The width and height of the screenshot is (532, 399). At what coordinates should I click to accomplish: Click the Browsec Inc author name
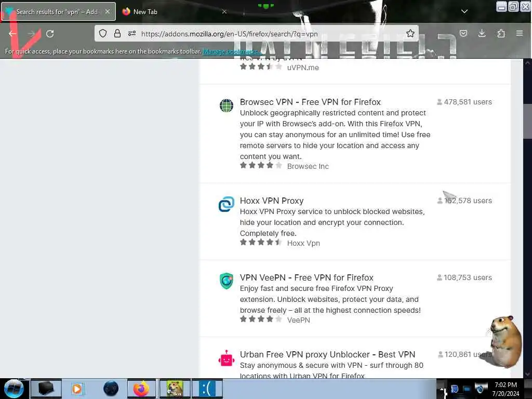coord(308,166)
